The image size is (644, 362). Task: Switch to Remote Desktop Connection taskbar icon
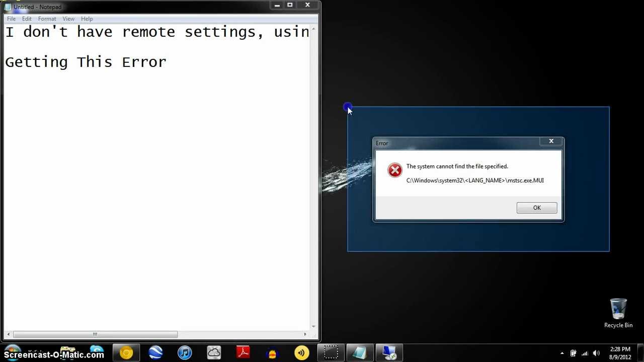pyautogui.click(x=389, y=353)
